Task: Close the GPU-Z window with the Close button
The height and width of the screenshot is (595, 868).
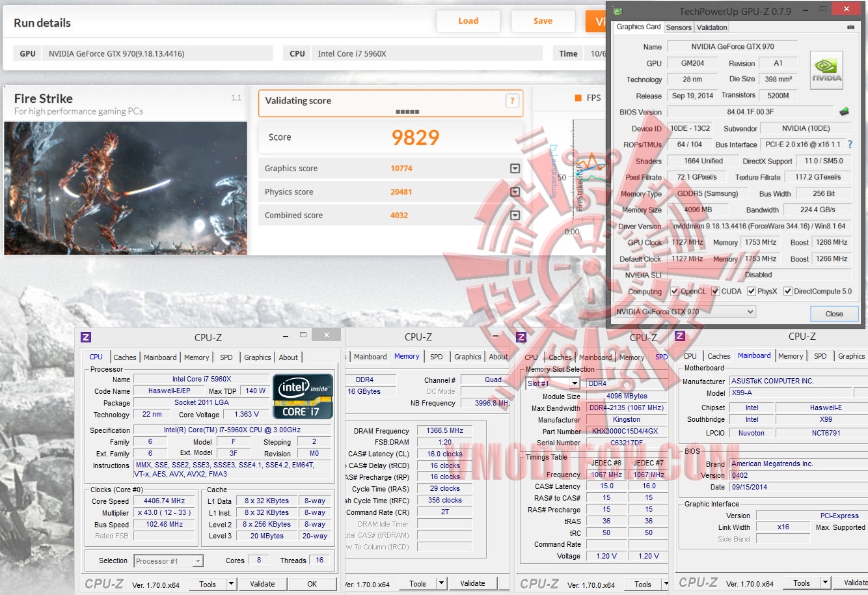Action: pos(834,314)
